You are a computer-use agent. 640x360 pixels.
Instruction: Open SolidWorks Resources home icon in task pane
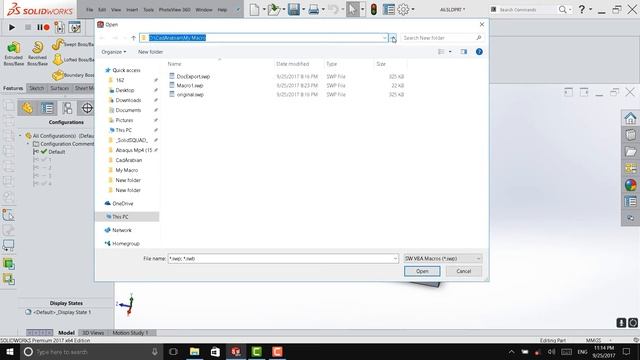click(630, 118)
